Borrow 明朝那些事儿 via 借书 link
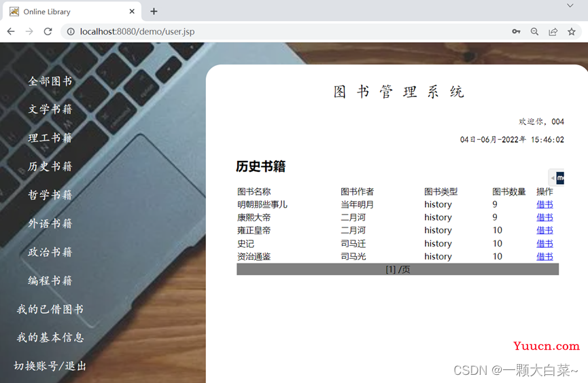588x383 pixels. [x=544, y=204]
